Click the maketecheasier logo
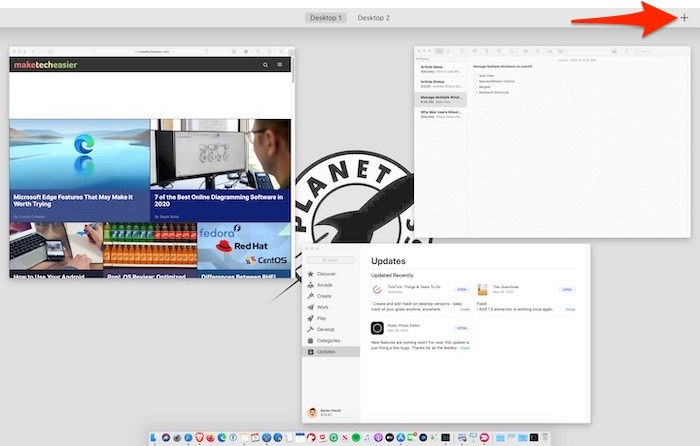The width and height of the screenshot is (700, 446). [46, 65]
